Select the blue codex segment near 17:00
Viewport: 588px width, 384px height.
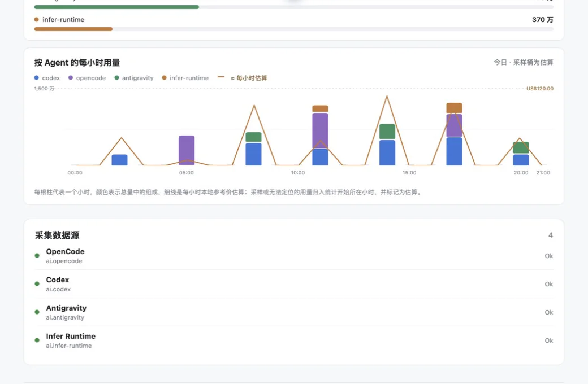pyautogui.click(x=454, y=151)
